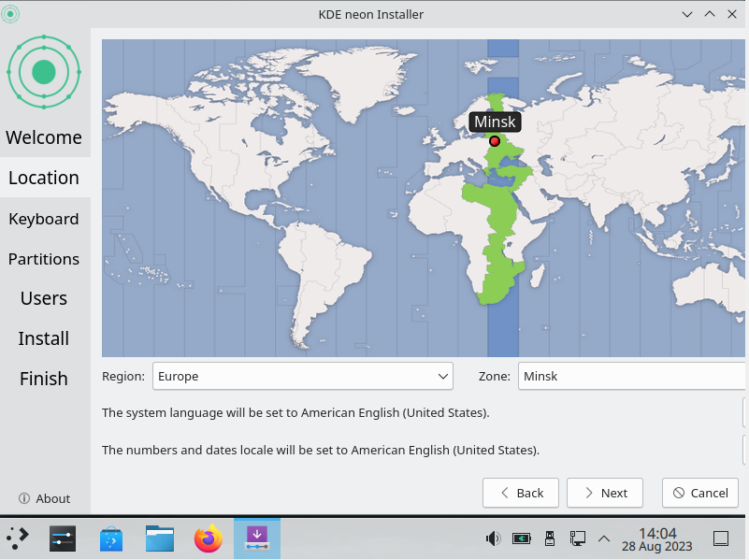Click the installer icon in title bar

pos(10,14)
